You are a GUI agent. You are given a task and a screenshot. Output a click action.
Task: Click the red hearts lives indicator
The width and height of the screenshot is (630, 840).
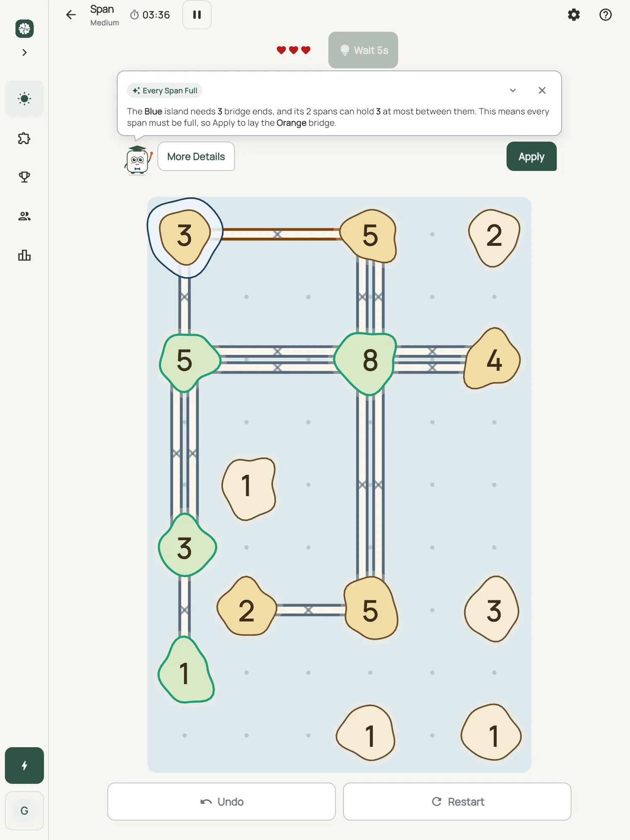click(294, 50)
